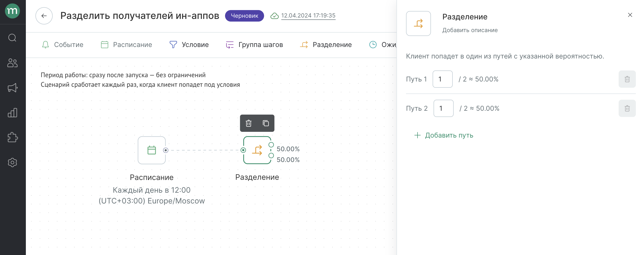Delete Путь 1 with trash button
644x255 pixels.
coord(627,79)
